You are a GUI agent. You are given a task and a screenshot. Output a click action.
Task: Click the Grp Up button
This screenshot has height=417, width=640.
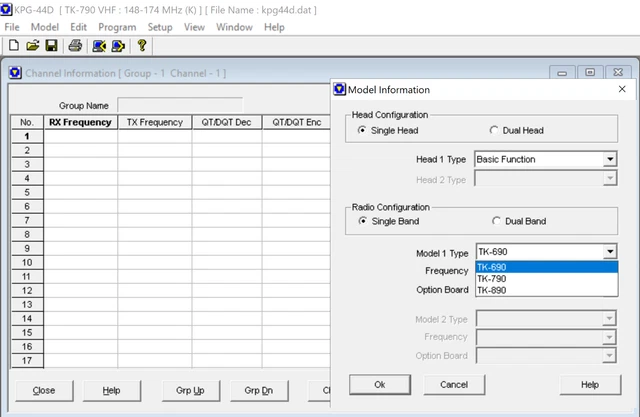[x=183, y=389]
